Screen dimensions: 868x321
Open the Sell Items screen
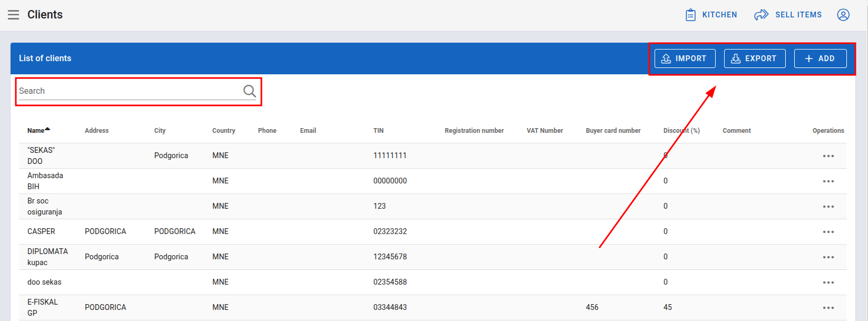coord(788,15)
